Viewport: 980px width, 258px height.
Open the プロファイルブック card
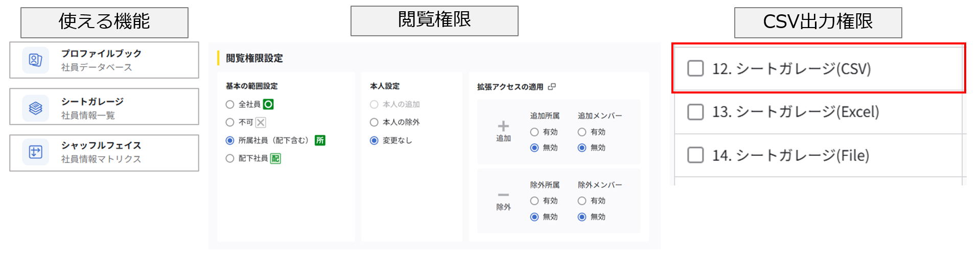coord(104,60)
